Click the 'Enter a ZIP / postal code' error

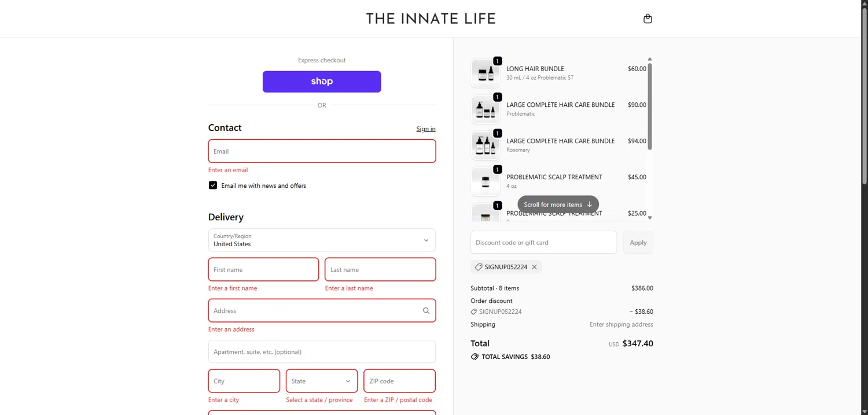coord(398,399)
